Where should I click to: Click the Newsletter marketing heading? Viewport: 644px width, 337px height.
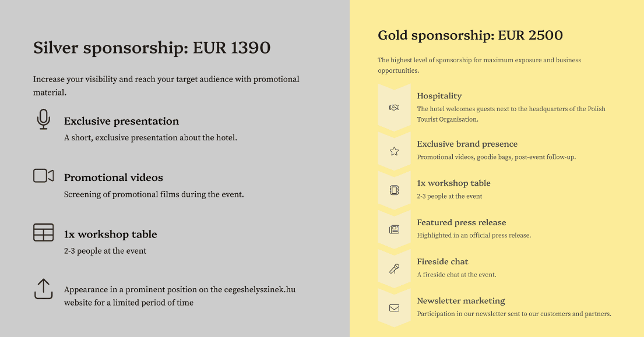click(x=460, y=301)
